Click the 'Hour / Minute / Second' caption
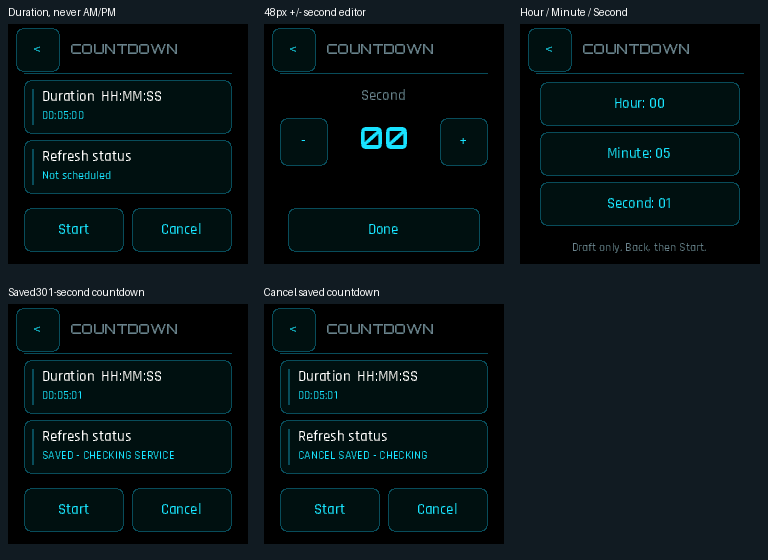The height and width of the screenshot is (560, 768). (x=574, y=12)
